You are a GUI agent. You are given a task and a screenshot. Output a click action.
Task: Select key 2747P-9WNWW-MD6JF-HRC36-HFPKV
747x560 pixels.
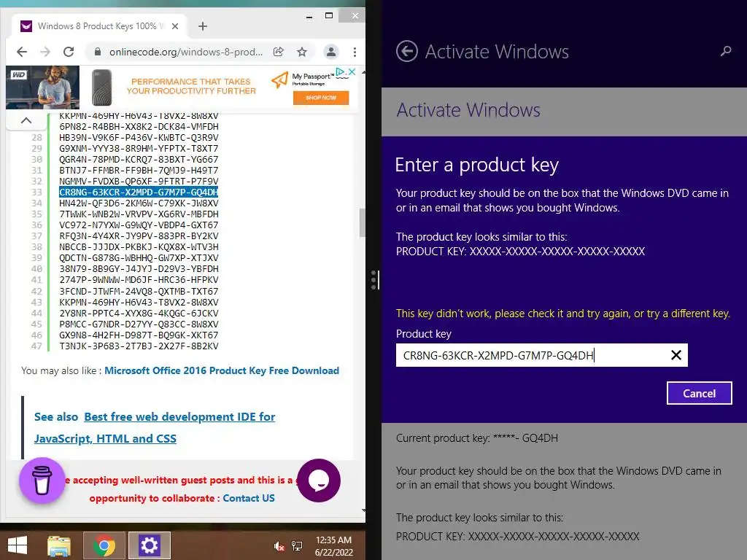tap(139, 280)
